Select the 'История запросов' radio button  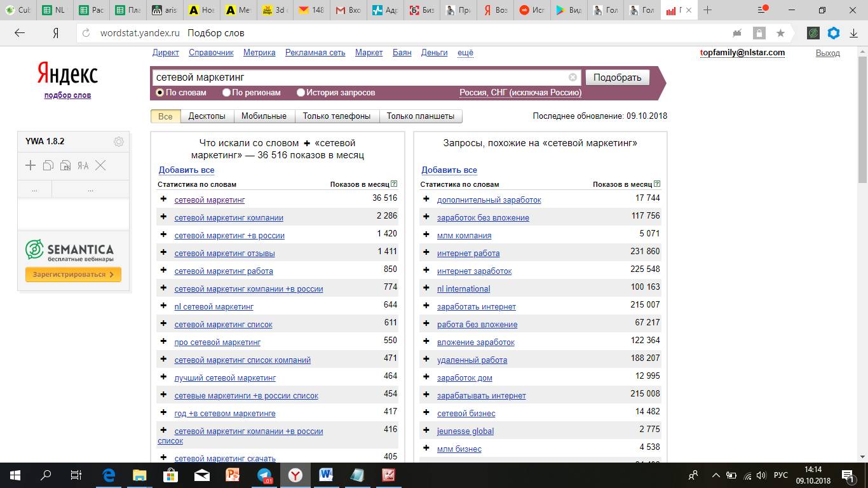click(x=301, y=93)
